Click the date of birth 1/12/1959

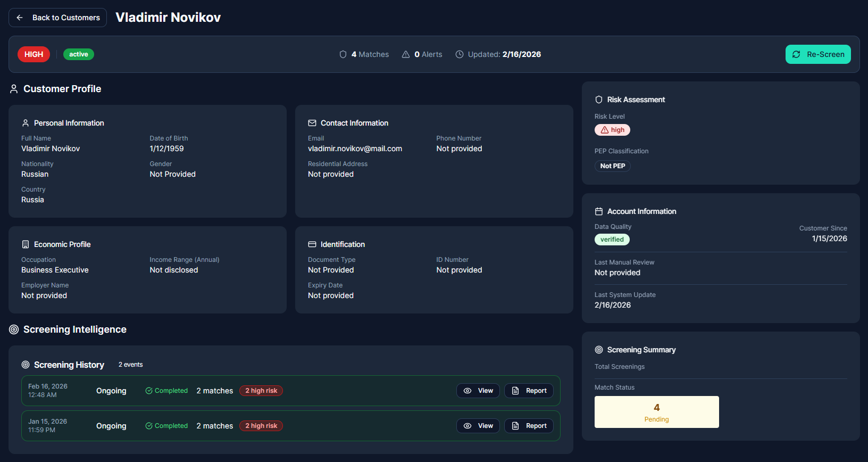click(x=166, y=148)
